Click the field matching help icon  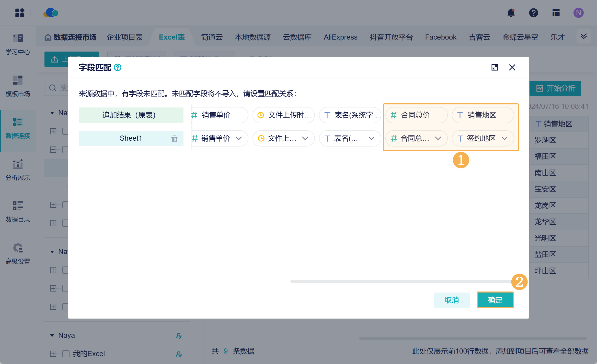click(x=118, y=68)
